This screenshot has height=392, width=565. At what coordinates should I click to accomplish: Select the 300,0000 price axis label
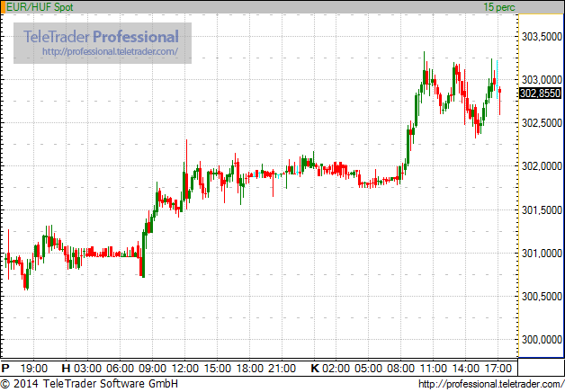tap(542, 340)
